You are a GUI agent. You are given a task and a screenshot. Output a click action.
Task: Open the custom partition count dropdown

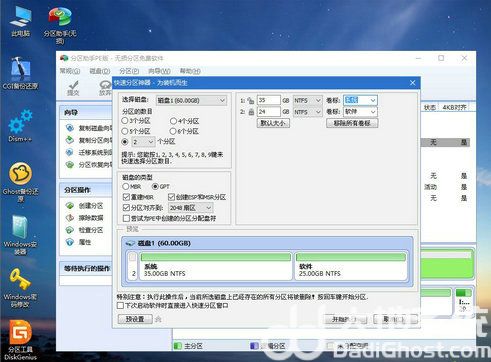pyautogui.click(x=143, y=142)
